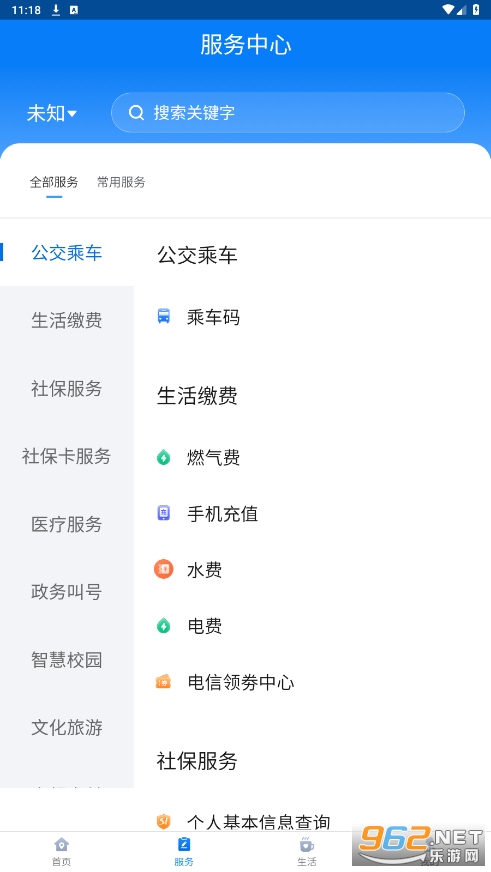The width and height of the screenshot is (491, 872).
Task: Open the 智慧校园 sidebar category
Action: point(67,660)
